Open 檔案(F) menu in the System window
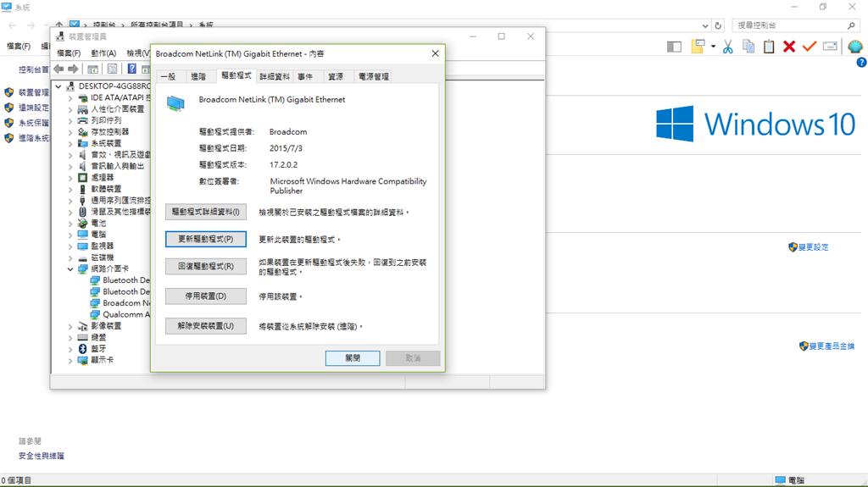The width and height of the screenshot is (868, 487). click(x=19, y=47)
